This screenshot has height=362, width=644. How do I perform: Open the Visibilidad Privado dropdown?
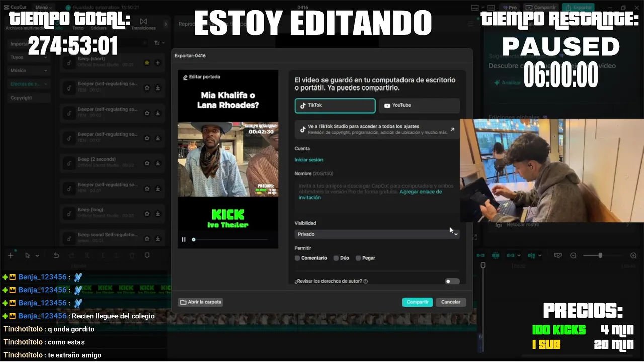pyautogui.click(x=377, y=234)
